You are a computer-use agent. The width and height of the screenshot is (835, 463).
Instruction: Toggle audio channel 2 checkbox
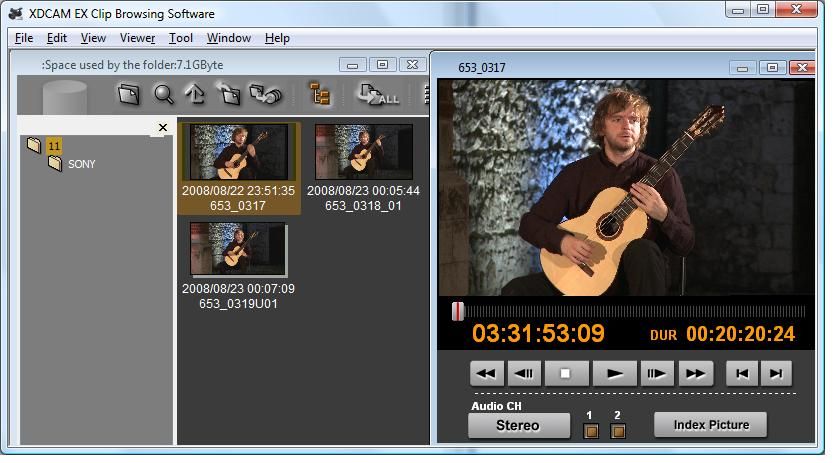618,430
